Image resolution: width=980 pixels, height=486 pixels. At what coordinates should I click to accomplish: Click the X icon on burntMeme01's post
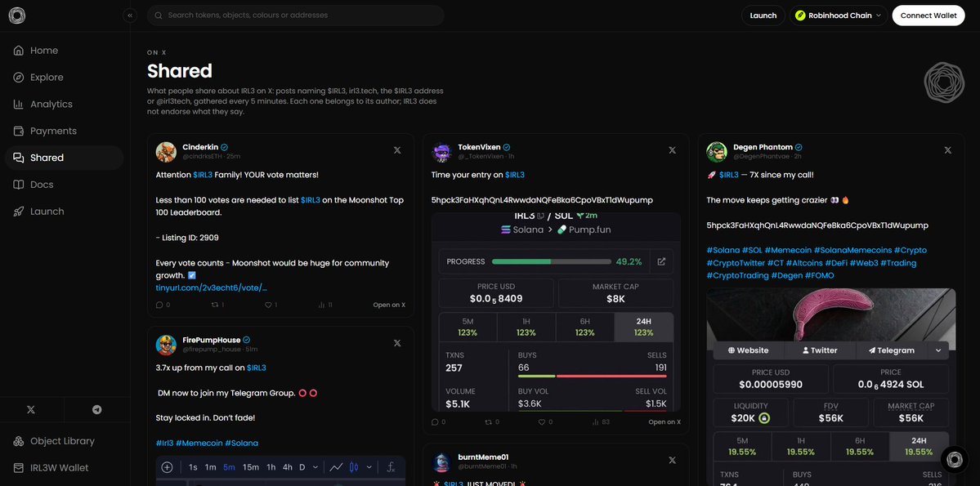[x=673, y=461]
